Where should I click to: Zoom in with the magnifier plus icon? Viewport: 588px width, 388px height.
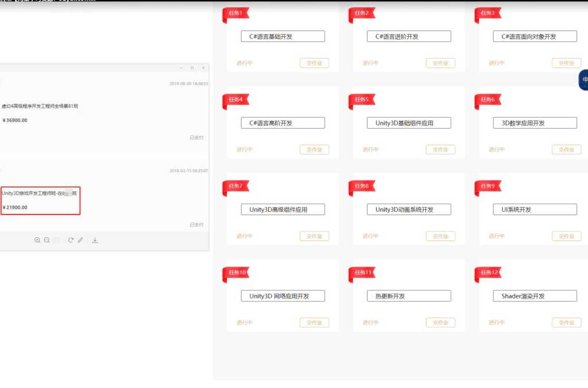click(37, 240)
